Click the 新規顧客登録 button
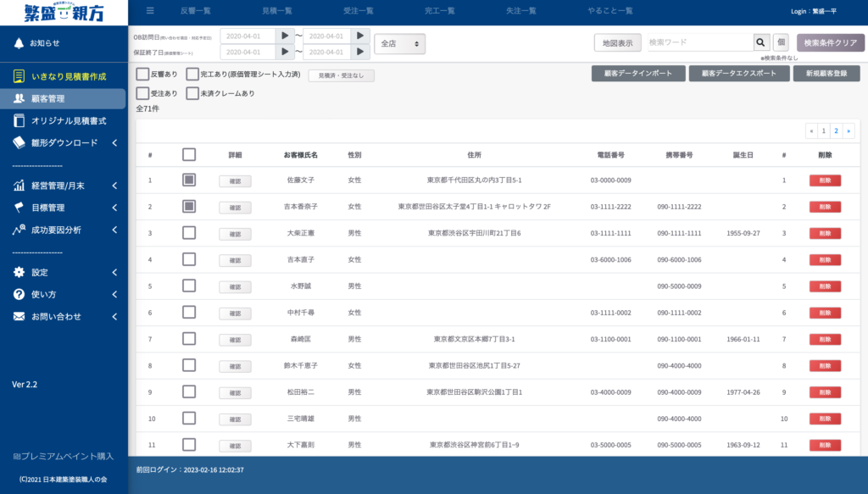 click(826, 74)
